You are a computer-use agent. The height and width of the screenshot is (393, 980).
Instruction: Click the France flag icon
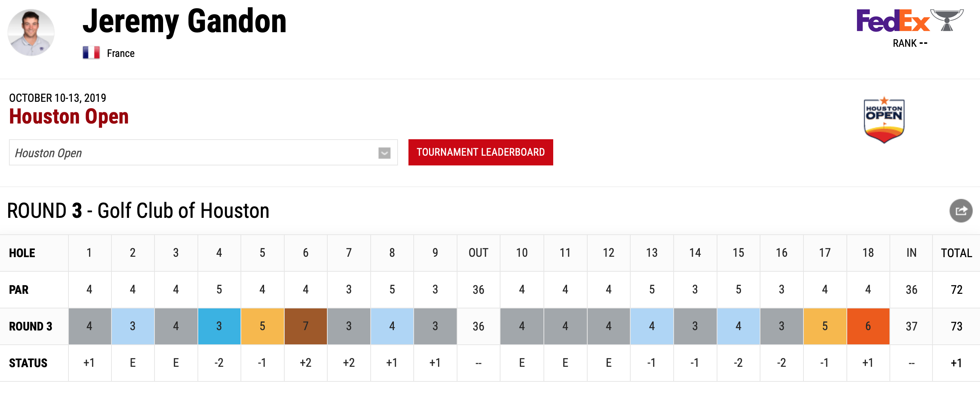(91, 53)
